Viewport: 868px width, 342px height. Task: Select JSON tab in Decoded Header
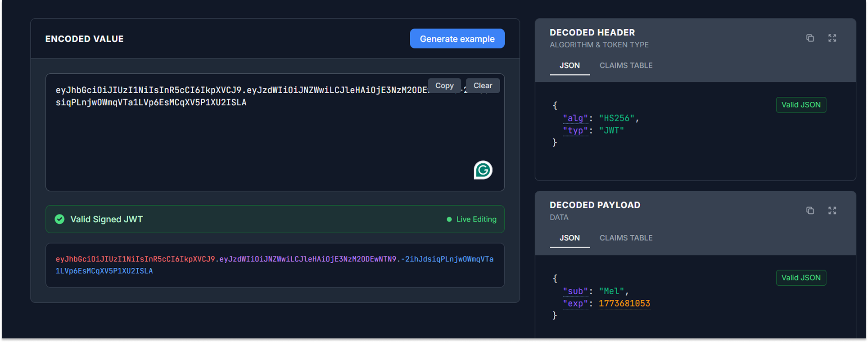coord(570,66)
